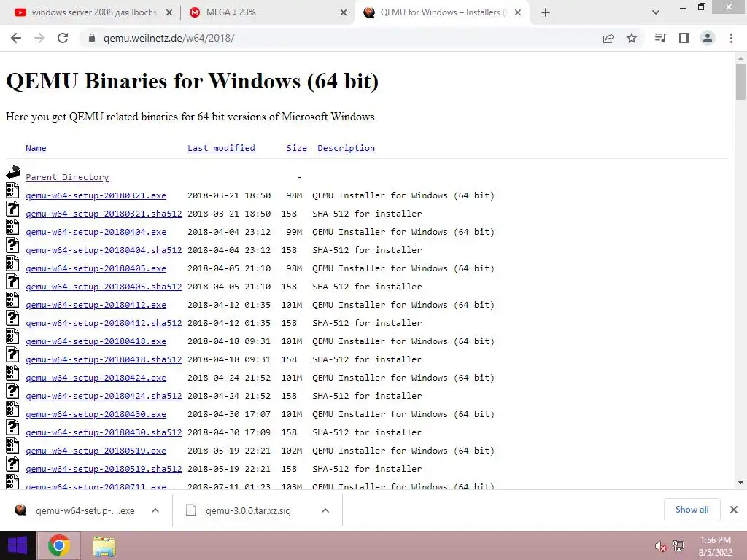Share this page using the share icon
The image size is (747, 560).
point(608,38)
